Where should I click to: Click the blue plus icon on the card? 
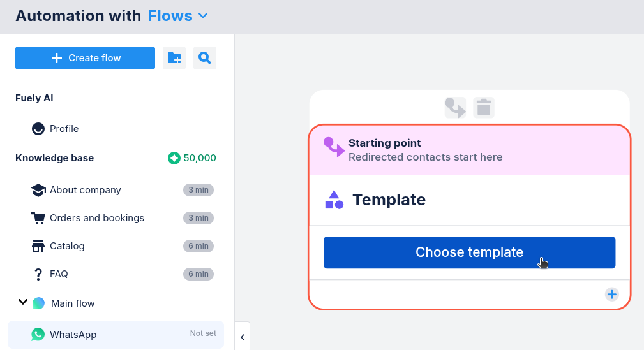coord(611,294)
